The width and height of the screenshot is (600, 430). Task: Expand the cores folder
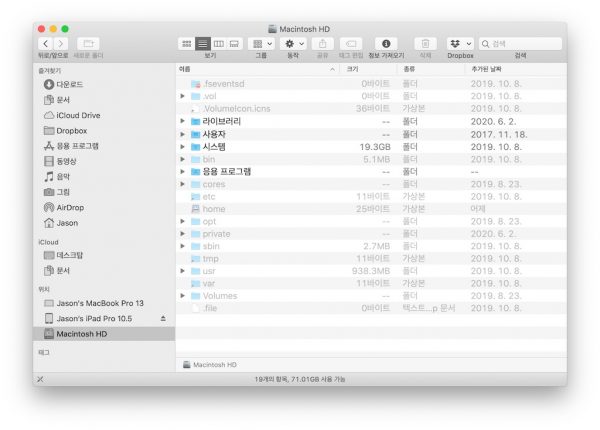tap(183, 184)
